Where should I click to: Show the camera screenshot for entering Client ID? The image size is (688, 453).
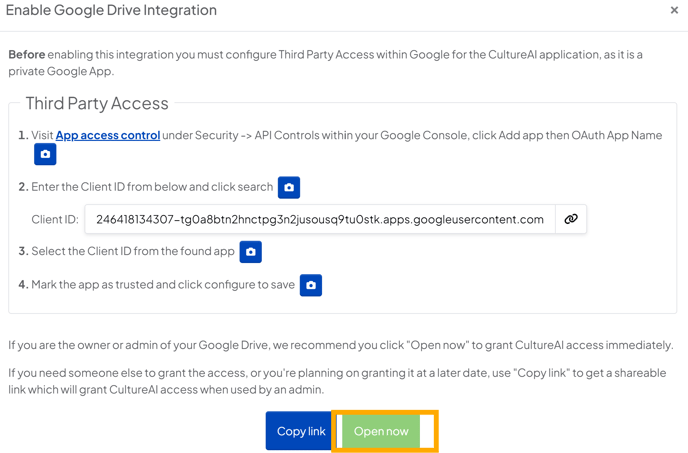coord(289,187)
